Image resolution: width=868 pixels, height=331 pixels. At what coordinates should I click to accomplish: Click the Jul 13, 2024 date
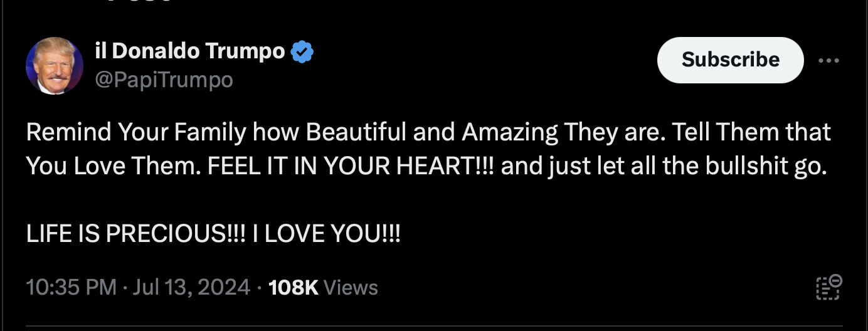pos(192,288)
